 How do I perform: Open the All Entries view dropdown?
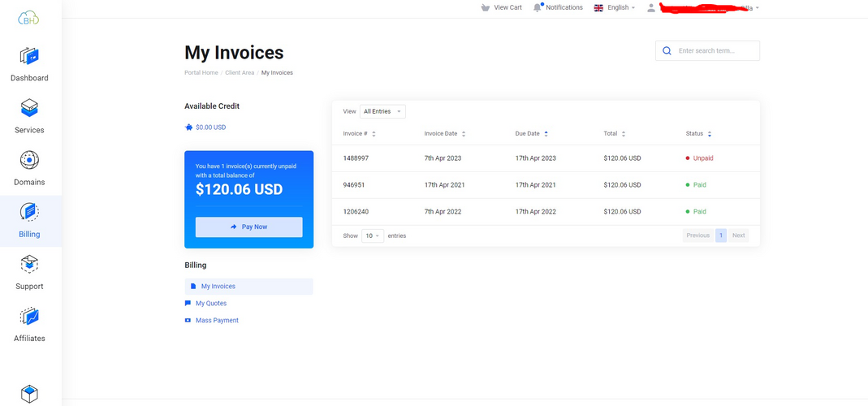[382, 111]
